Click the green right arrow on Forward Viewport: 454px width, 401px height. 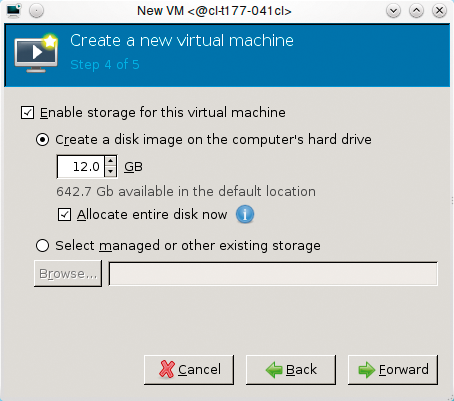tap(367, 370)
